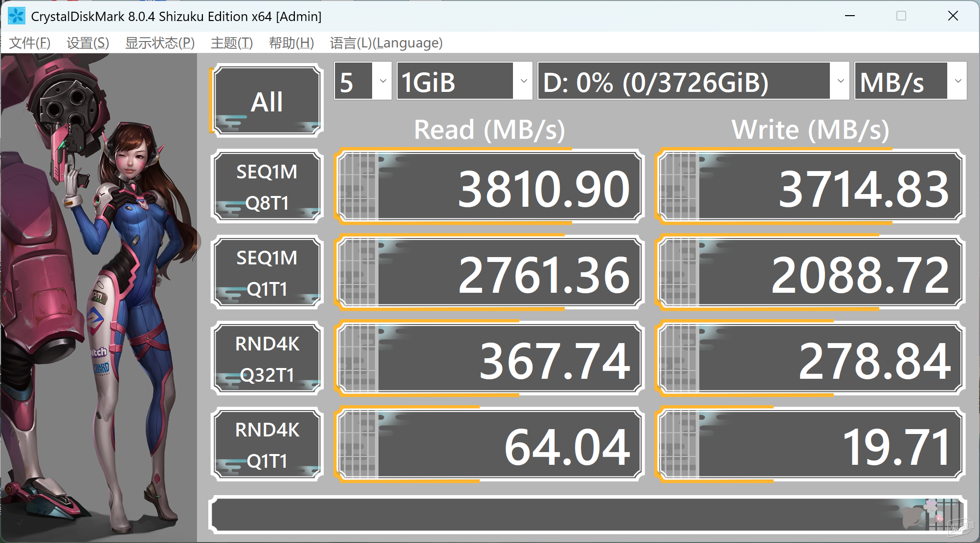
Task: Run the RND4K Q32T1 test
Action: [x=267, y=359]
